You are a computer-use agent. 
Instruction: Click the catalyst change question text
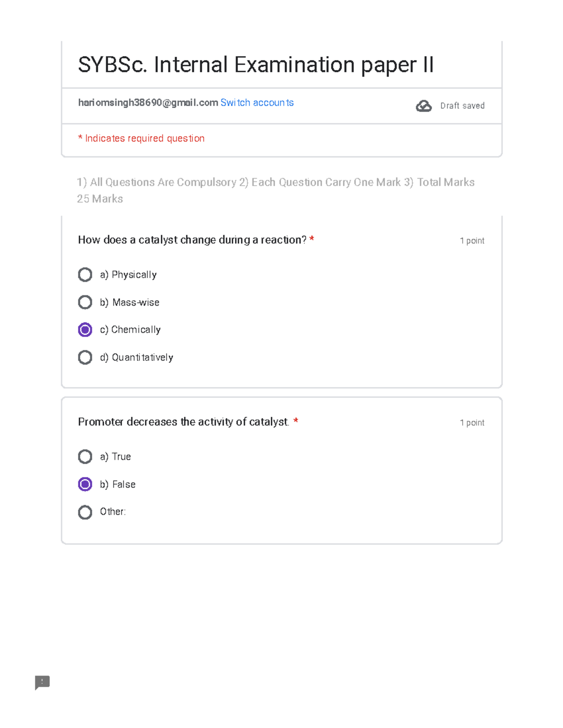[192, 240]
